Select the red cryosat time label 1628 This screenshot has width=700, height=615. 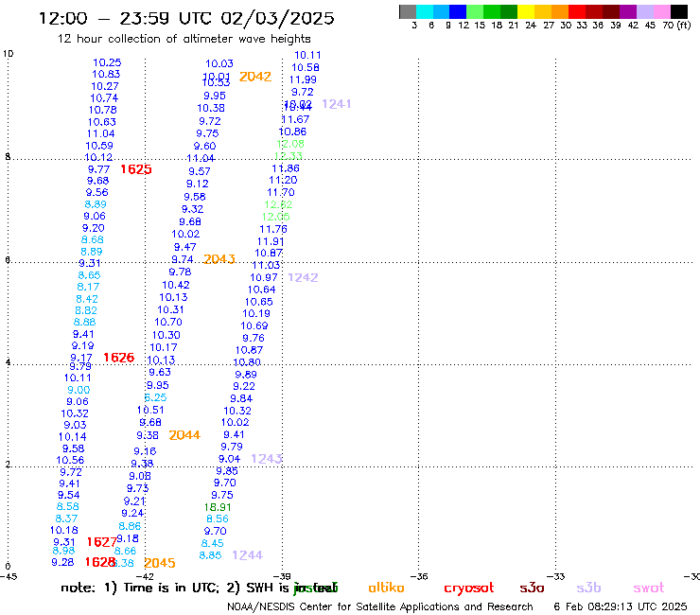pyautogui.click(x=100, y=562)
